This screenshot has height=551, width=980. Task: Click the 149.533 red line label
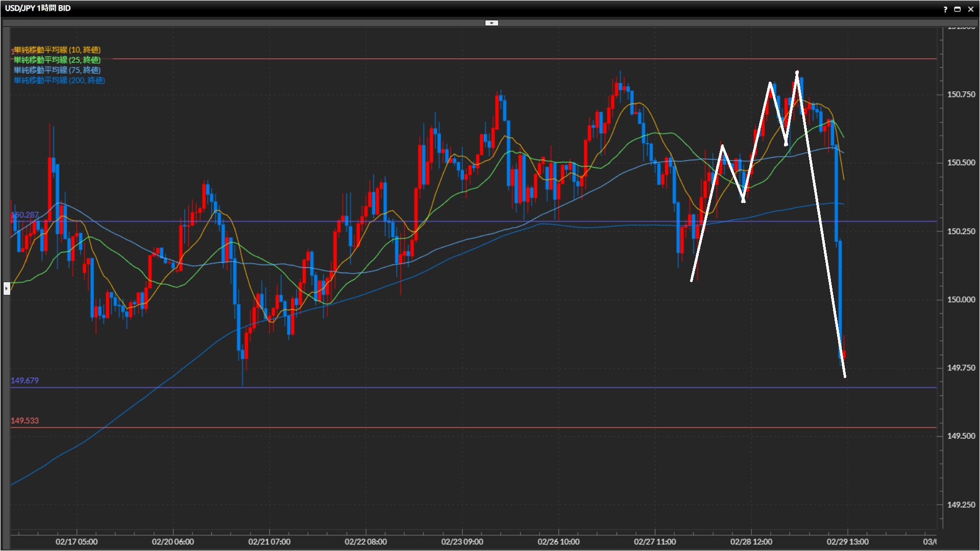[x=24, y=421]
